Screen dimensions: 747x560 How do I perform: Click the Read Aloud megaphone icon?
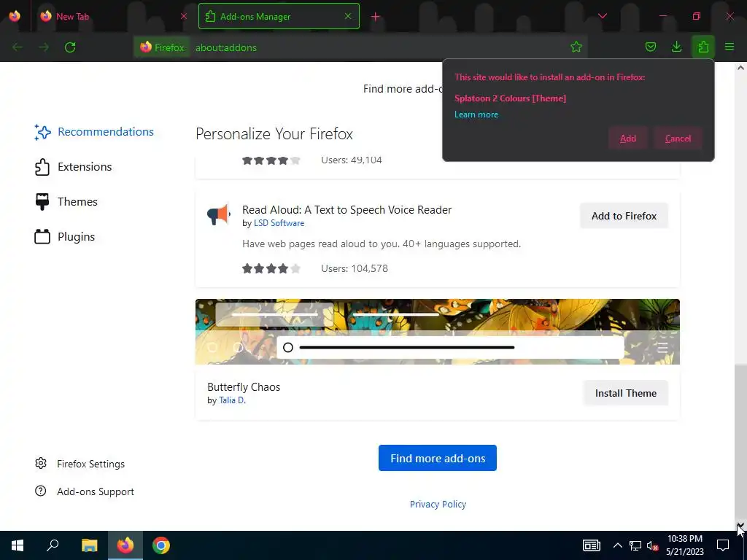point(219,215)
